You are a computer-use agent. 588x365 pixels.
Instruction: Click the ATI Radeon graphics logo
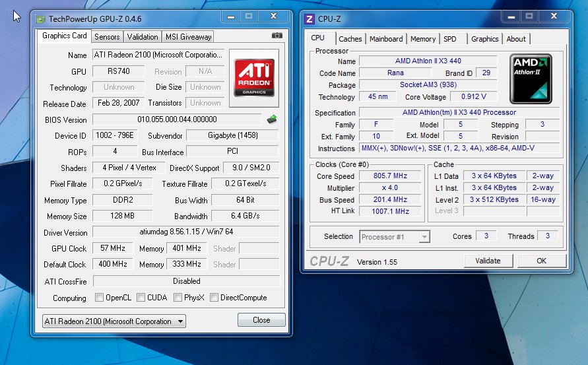click(x=254, y=78)
